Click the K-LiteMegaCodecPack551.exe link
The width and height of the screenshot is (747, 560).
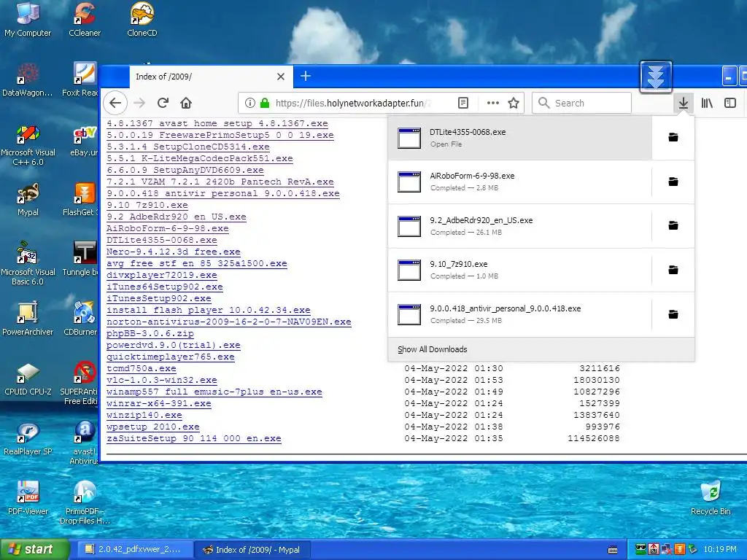[200, 158]
